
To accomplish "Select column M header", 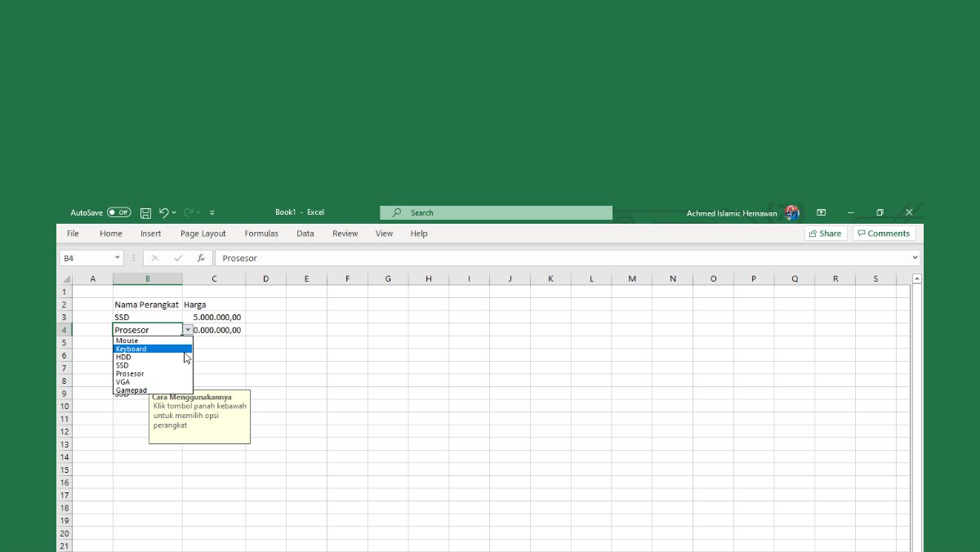I will click(632, 278).
